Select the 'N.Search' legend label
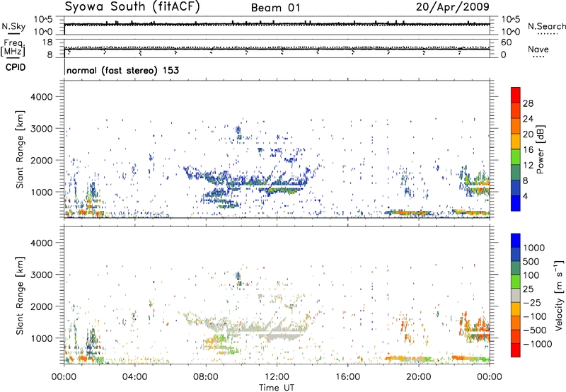 tap(546, 26)
